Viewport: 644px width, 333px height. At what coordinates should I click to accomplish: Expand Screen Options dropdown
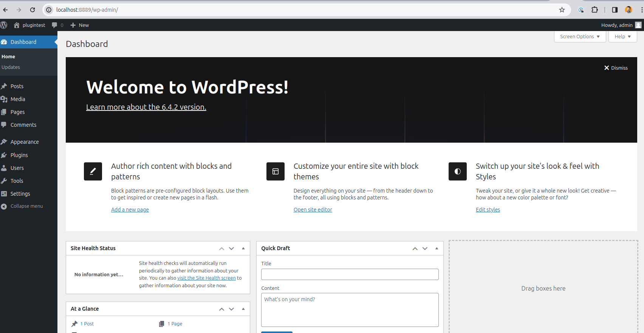(x=580, y=37)
